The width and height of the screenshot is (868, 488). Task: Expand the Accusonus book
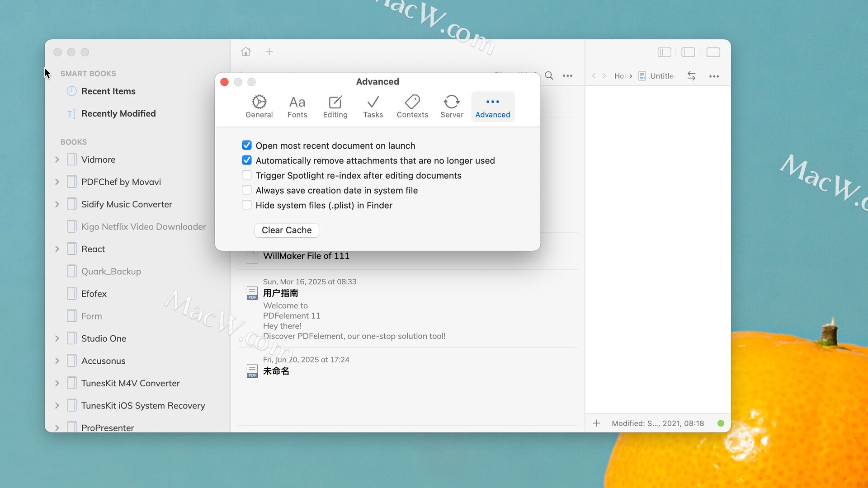(57, 361)
